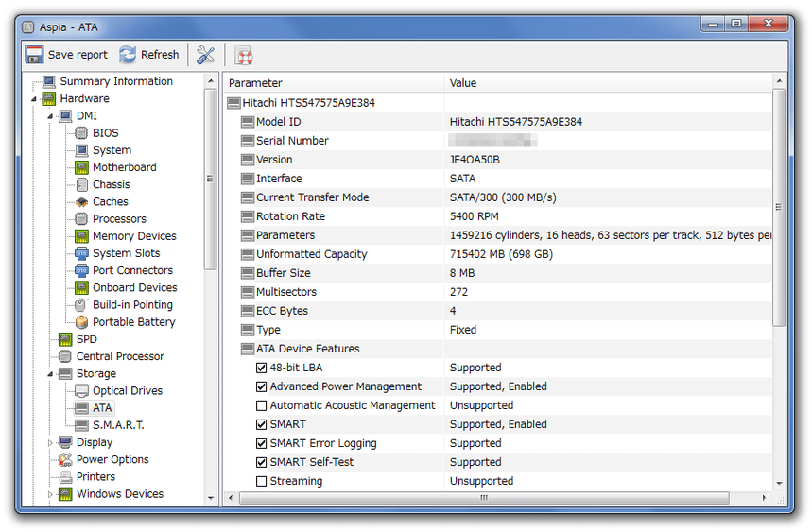Click the Caches icon
Screen dimensions: 812x532
[81, 202]
